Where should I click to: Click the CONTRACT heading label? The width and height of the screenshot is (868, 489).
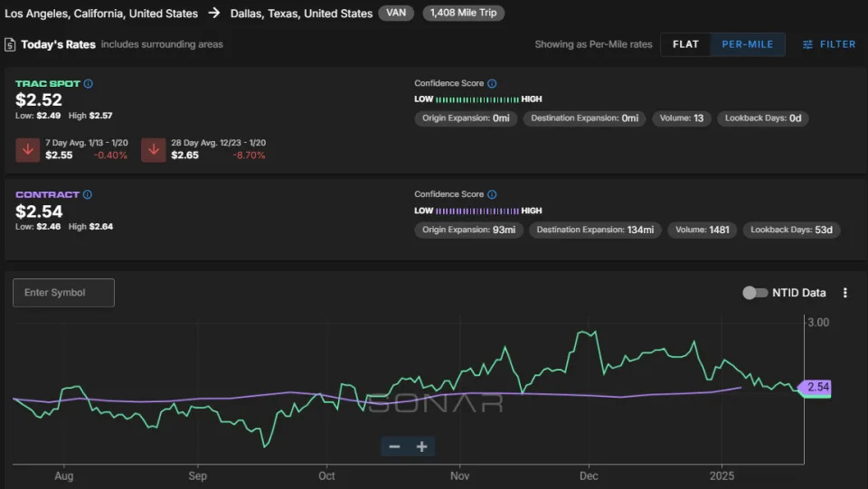pyautogui.click(x=48, y=194)
